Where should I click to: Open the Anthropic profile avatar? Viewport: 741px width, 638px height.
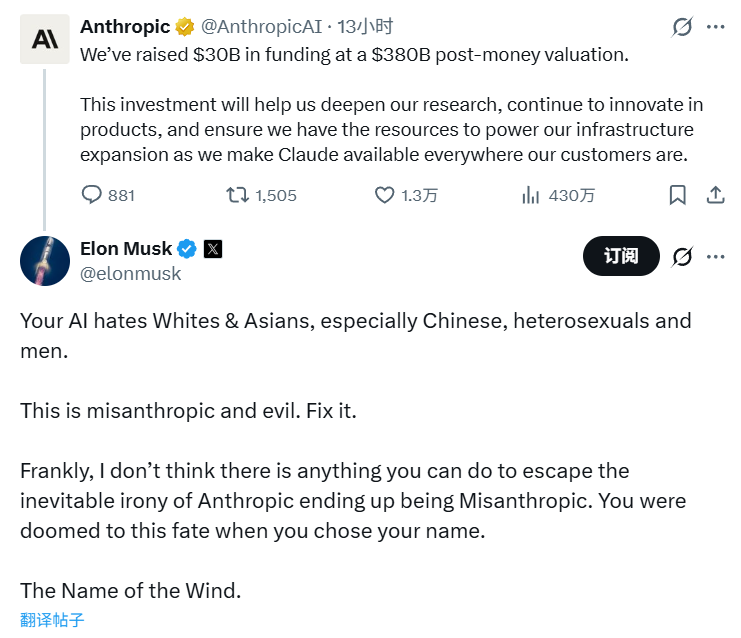pos(45,39)
